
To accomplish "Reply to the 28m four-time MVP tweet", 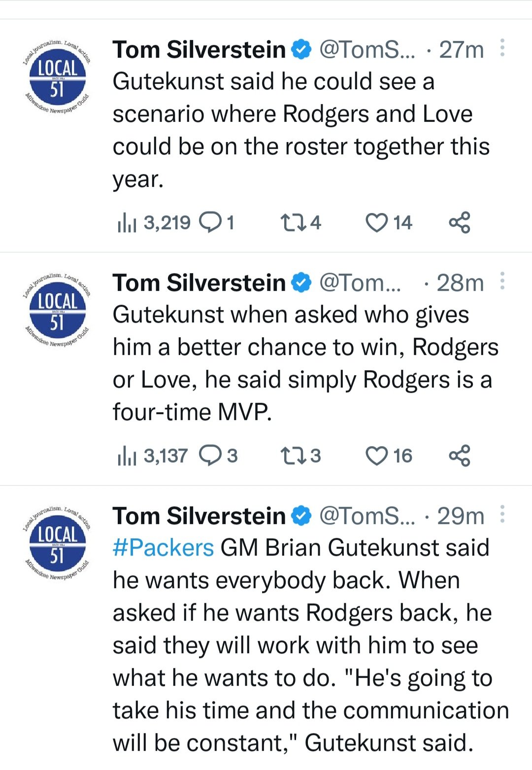I will click(x=211, y=456).
